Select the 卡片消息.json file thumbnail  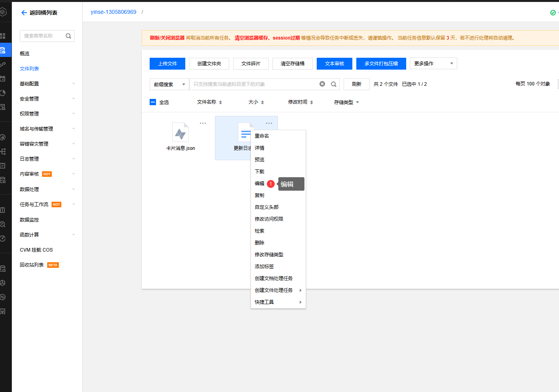point(181,133)
